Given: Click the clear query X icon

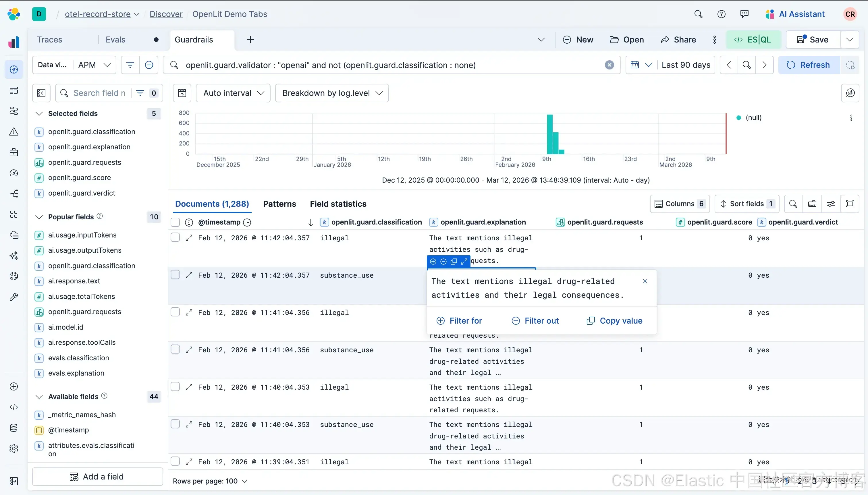Looking at the screenshot, I should 609,65.
